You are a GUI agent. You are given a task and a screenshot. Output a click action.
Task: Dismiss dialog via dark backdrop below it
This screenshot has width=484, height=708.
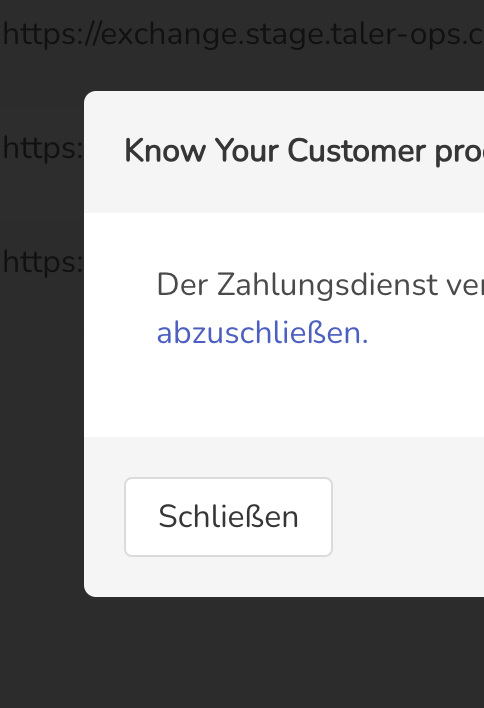click(x=242, y=652)
